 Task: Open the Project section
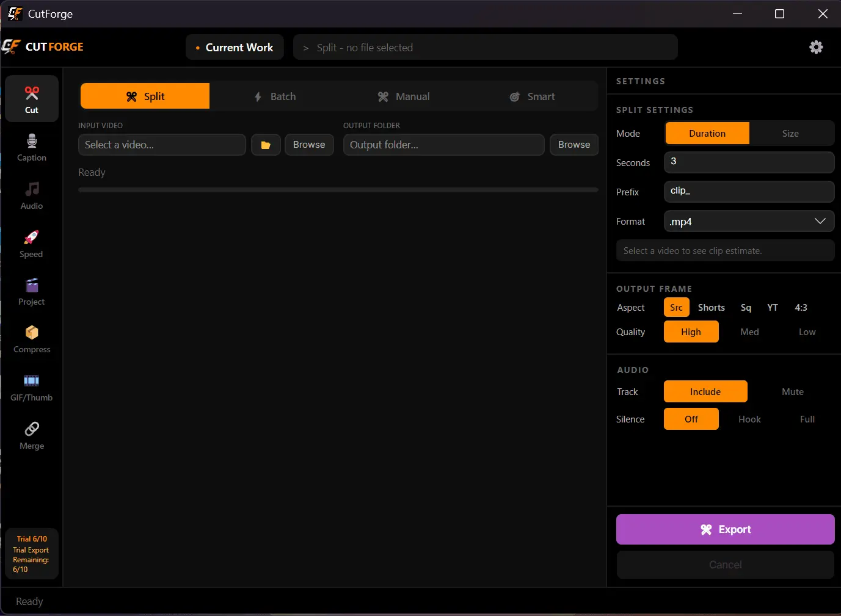[32, 291]
